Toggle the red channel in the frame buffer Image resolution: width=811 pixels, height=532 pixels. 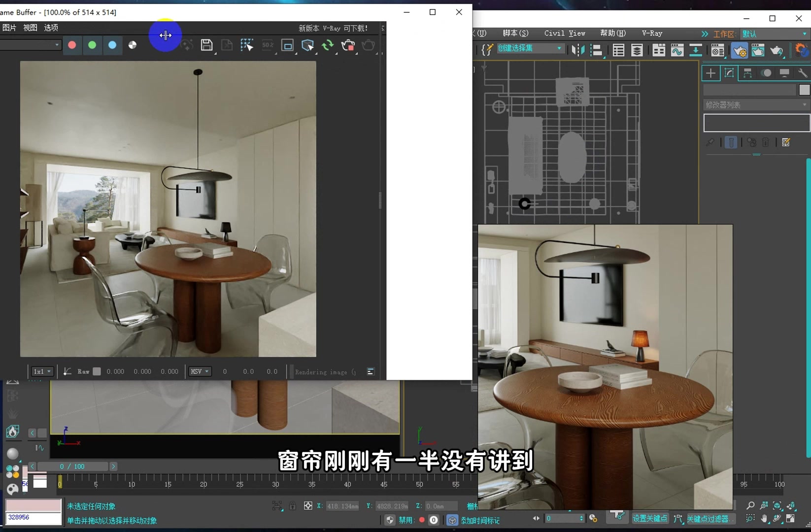click(x=72, y=45)
